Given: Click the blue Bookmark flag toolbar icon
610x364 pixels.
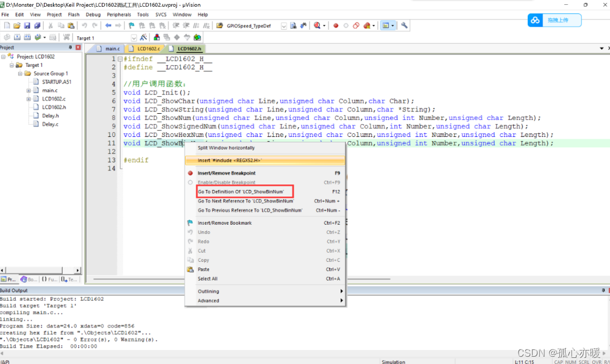Looking at the screenshot, I should [x=132, y=26].
